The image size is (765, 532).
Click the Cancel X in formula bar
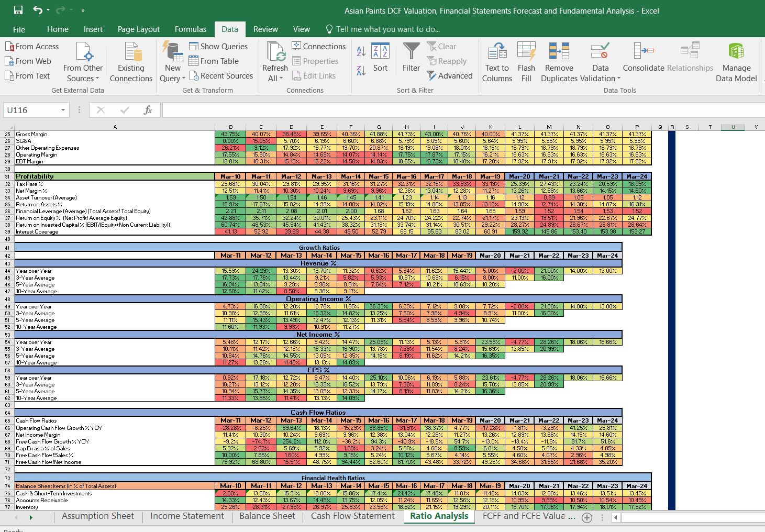coord(101,110)
